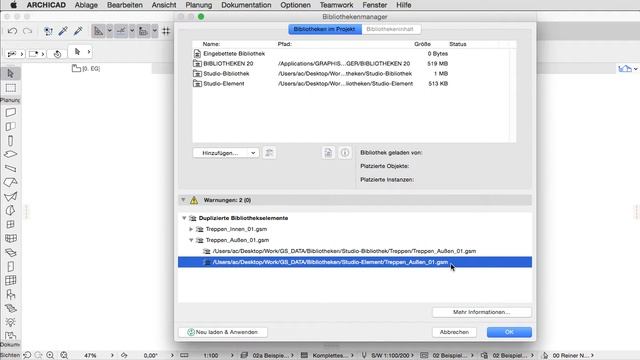Click the Redo arrow in main toolbar

pyautogui.click(x=27, y=31)
